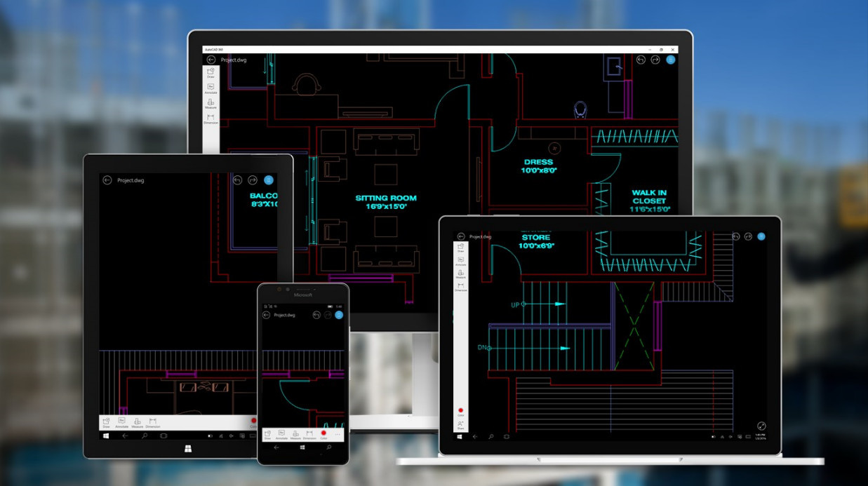Open blue menu button on the left tablet
This screenshot has height=486, width=868.
(x=268, y=180)
